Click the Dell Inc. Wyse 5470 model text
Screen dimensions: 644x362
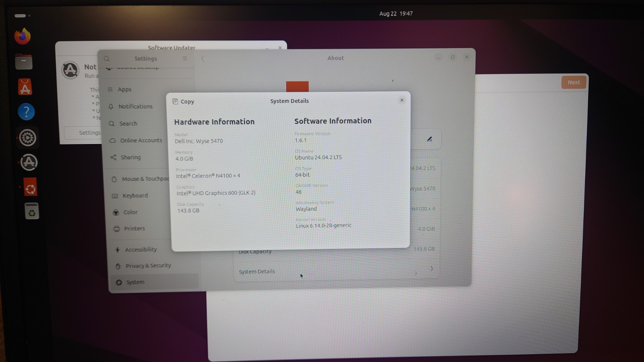click(x=198, y=141)
